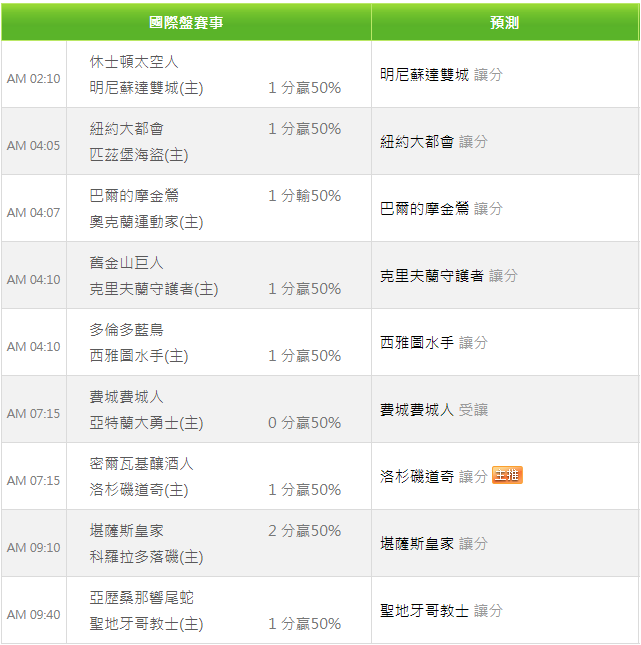641x645 pixels.
Task: Click the AM 09:40 game time
Action: tap(33, 615)
